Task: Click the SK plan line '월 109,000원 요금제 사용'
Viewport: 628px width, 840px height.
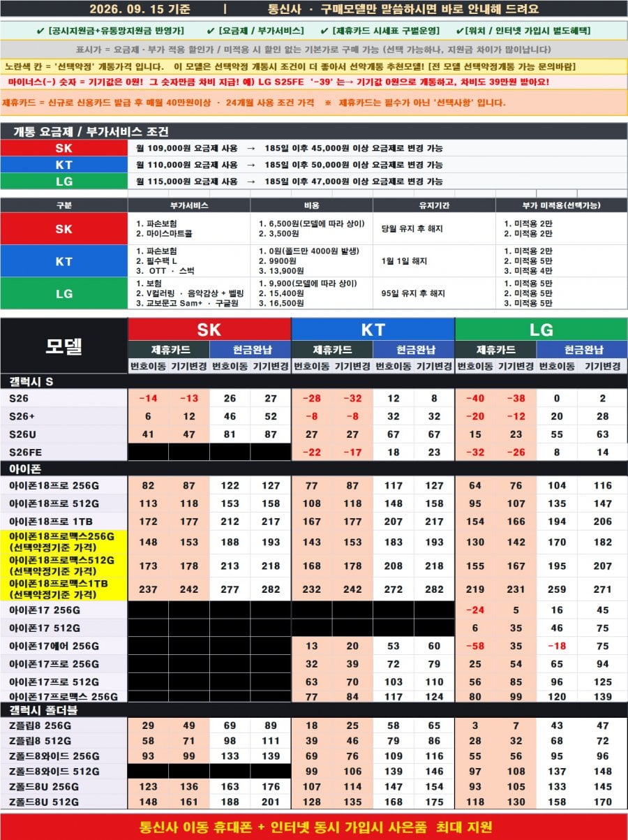Action: pos(186,148)
